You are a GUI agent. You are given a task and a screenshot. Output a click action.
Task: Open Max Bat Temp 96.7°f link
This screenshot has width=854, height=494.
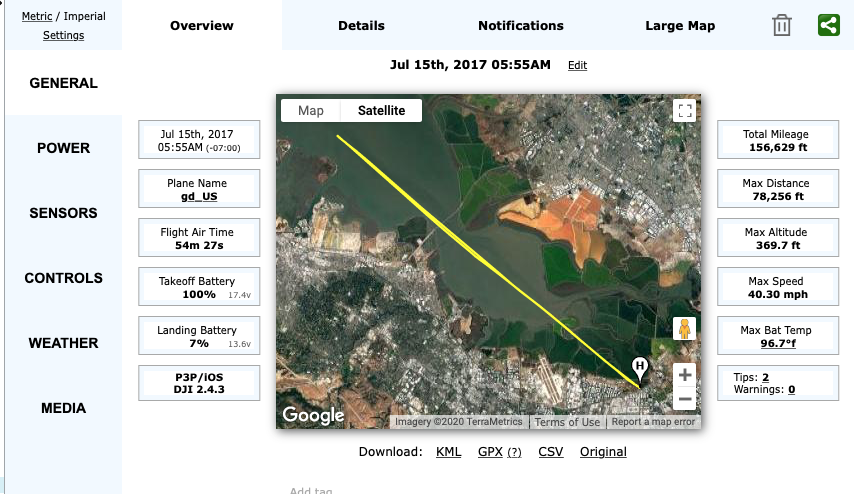point(778,344)
